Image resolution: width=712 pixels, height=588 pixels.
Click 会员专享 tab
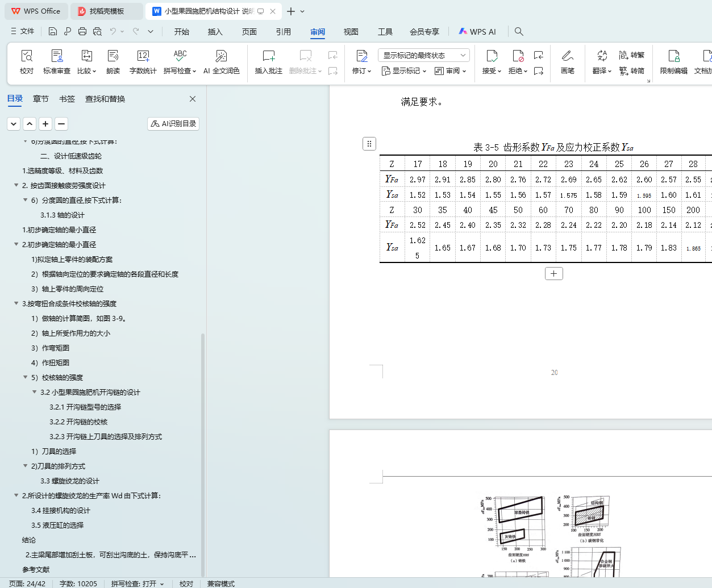pyautogui.click(x=424, y=32)
